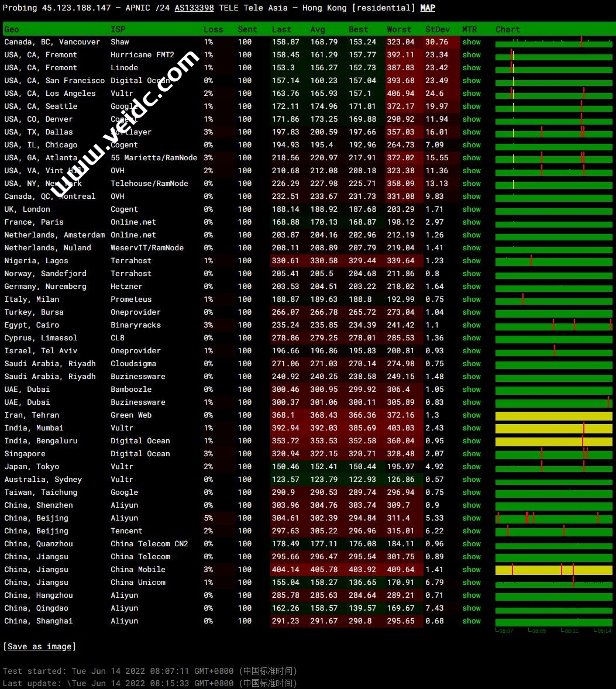This screenshot has height=689, width=616.
Task: Show MTR for Quanzhou China Telecom CN2
Action: click(x=472, y=544)
